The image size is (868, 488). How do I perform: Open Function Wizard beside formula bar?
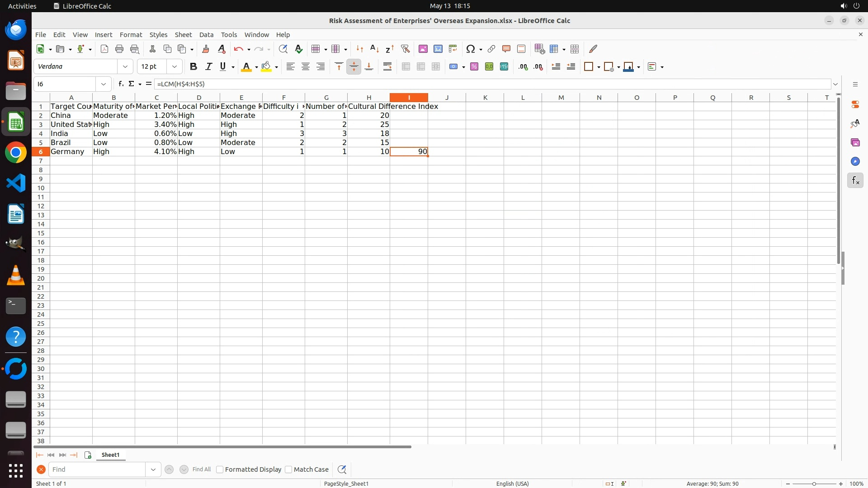click(x=121, y=84)
